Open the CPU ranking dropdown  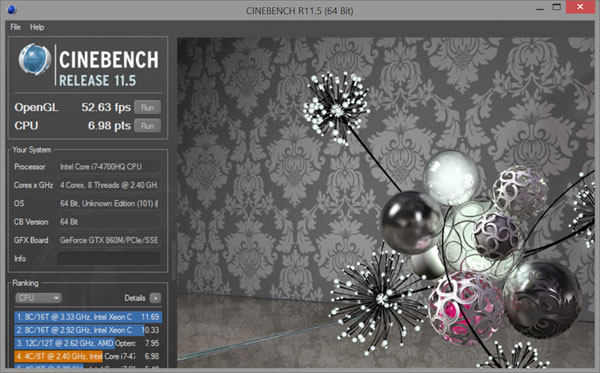(38, 298)
